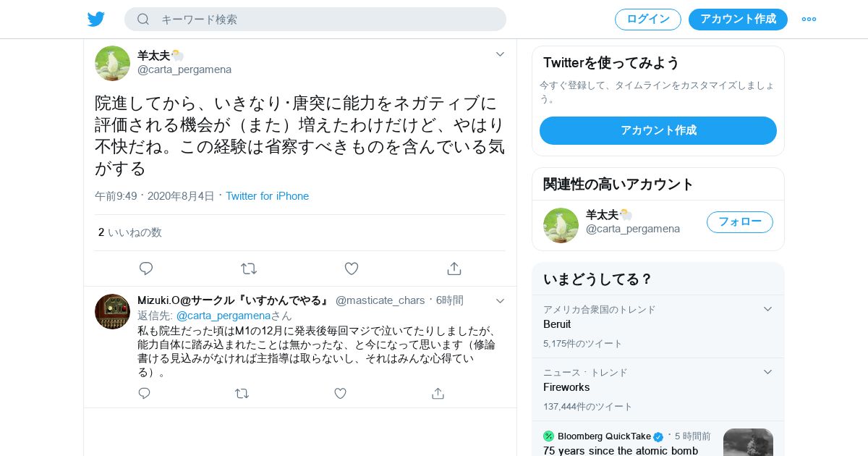Retweet the main tweet by 羊太夫
Viewport: 868px width, 456px height.
[249, 269]
